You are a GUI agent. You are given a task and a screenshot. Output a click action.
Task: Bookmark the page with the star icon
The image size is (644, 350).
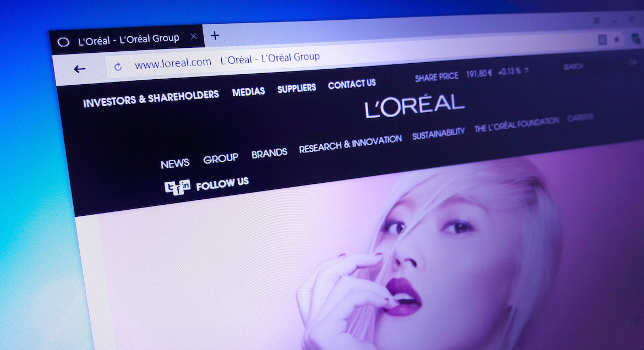(616, 39)
